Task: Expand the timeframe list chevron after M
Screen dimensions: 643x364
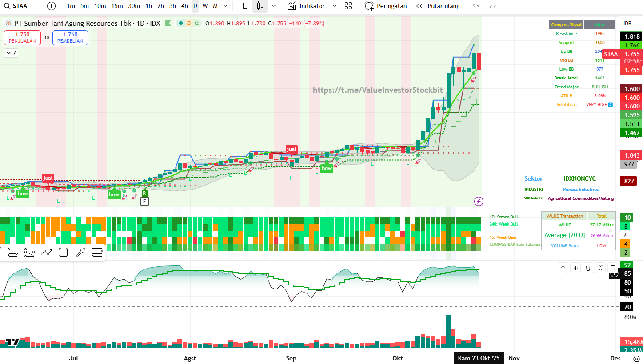Action: [x=225, y=6]
